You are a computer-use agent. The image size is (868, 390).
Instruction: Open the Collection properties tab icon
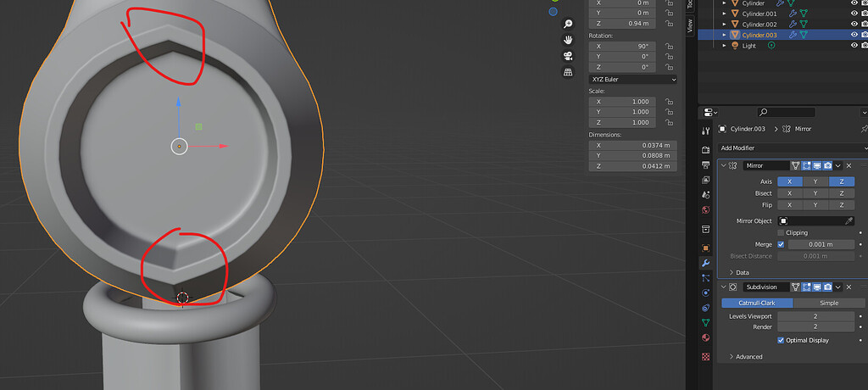click(705, 230)
